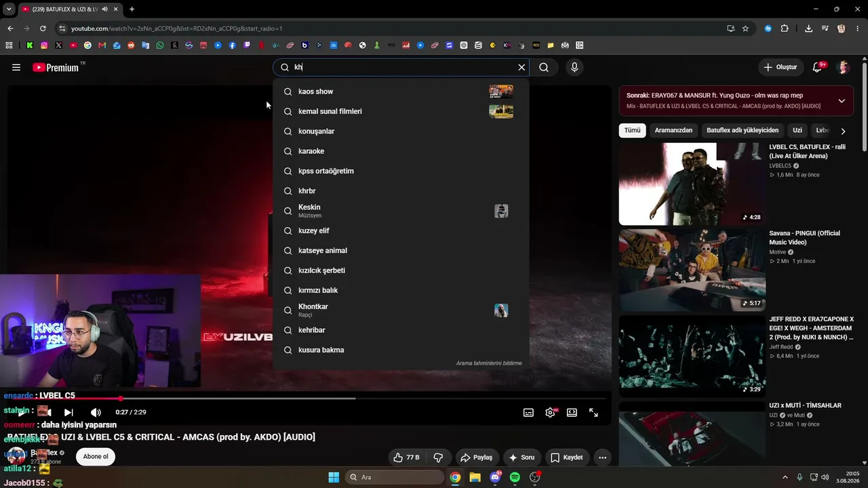
Task: Go back in Chrome history
Action: tap(10, 28)
